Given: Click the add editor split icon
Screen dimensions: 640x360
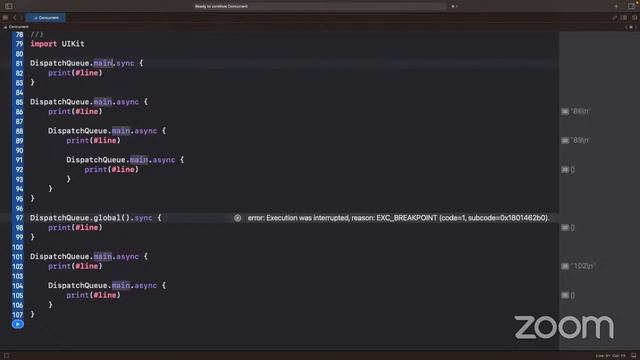Looking at the screenshot, I should [634, 18].
